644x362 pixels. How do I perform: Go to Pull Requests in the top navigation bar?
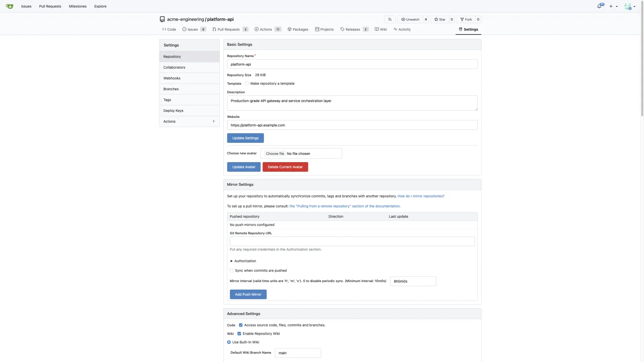tap(50, 6)
